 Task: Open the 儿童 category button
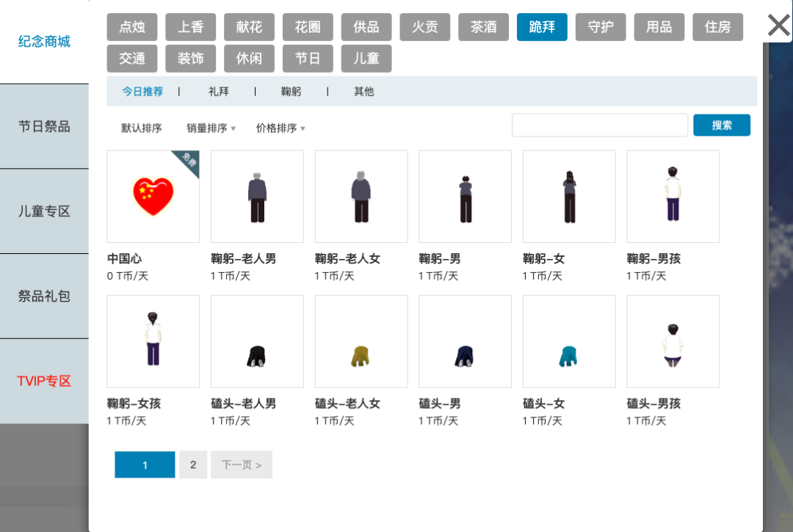366,59
